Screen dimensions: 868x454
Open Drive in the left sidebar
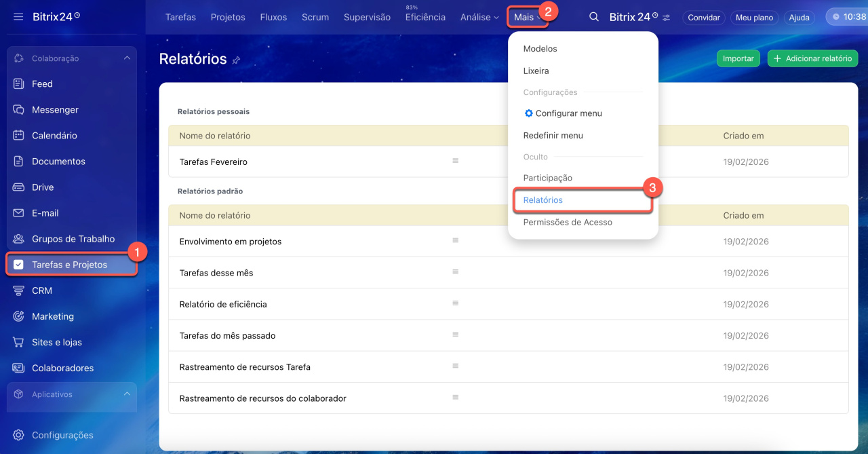pyautogui.click(x=43, y=187)
